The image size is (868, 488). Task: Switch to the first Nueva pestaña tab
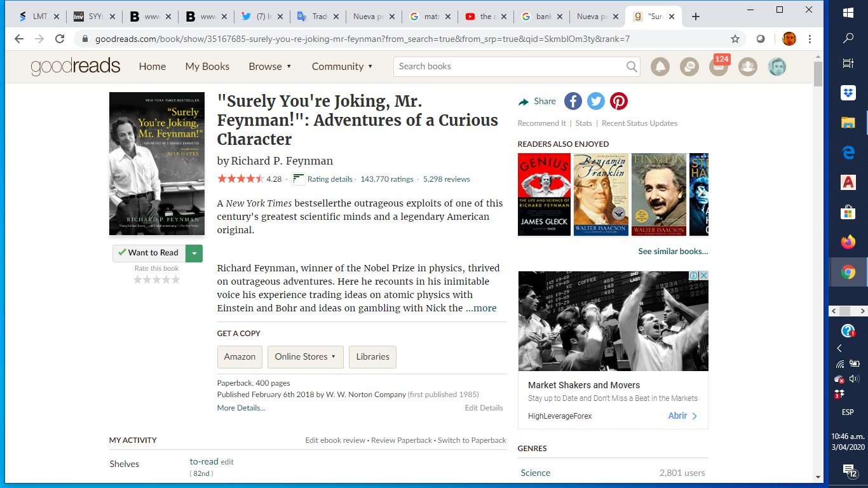coord(373,17)
